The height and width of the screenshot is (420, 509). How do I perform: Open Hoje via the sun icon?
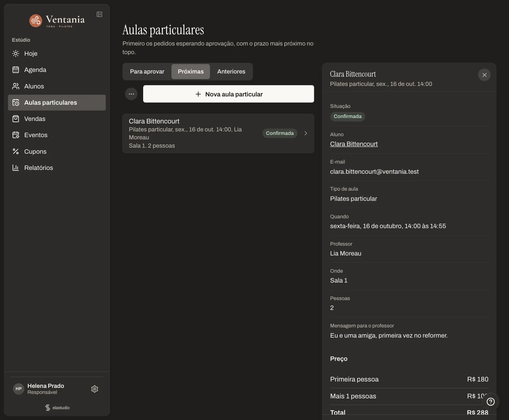pos(16,53)
